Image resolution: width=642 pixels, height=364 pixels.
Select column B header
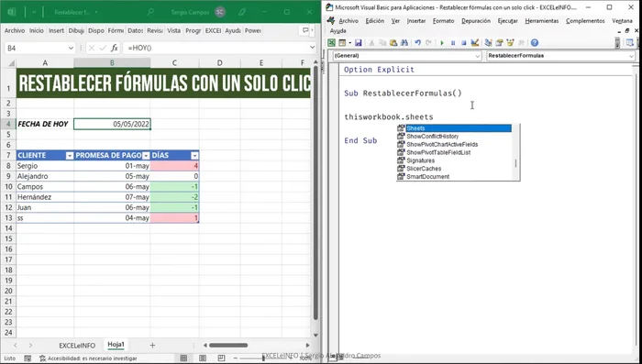click(112, 62)
